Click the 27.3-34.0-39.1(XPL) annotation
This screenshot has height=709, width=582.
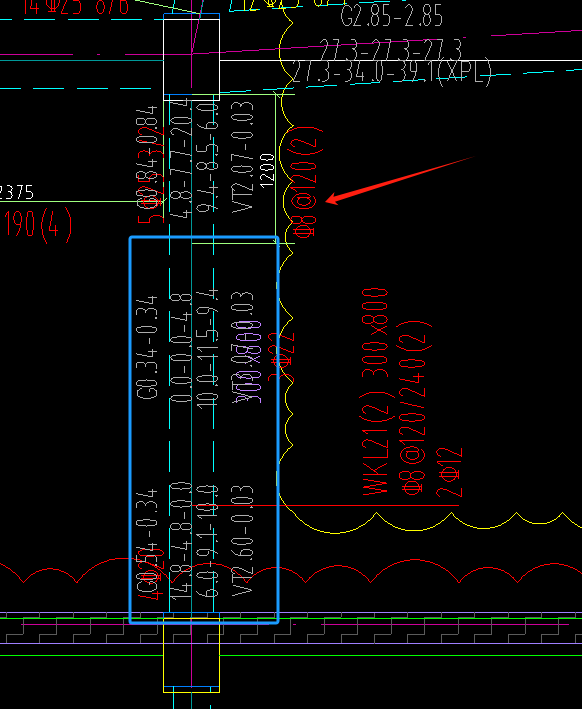(x=392, y=71)
